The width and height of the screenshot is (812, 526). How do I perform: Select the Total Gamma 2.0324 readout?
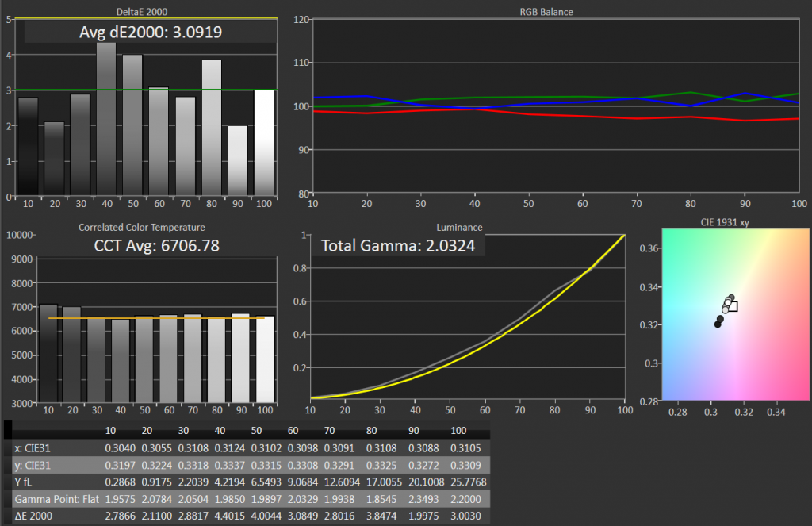400,245
